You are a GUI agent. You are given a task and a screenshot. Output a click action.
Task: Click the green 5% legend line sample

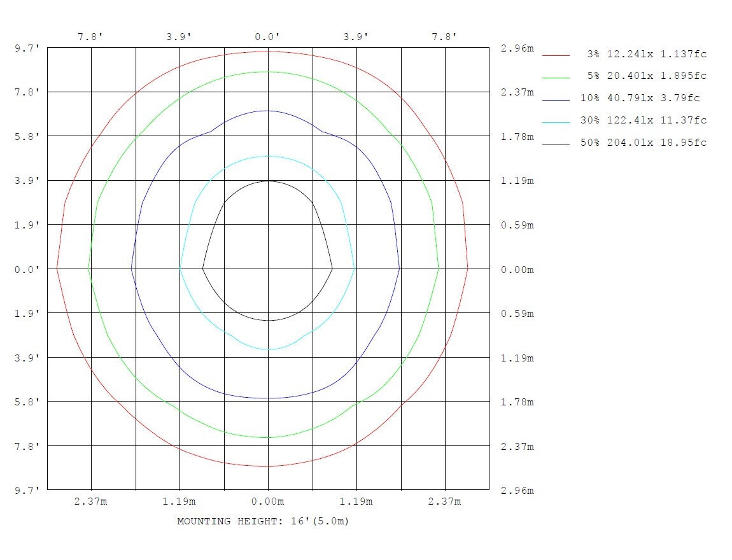tap(556, 78)
